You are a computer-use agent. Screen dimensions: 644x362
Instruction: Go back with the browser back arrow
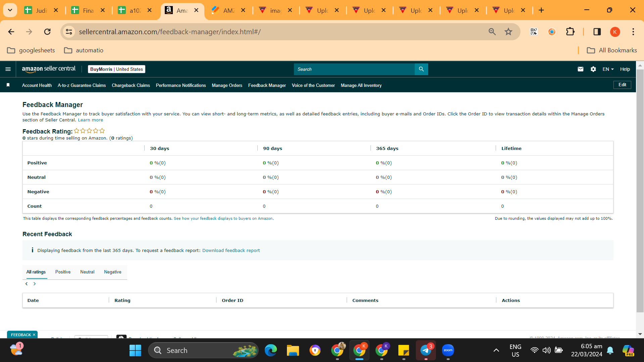[x=11, y=32]
